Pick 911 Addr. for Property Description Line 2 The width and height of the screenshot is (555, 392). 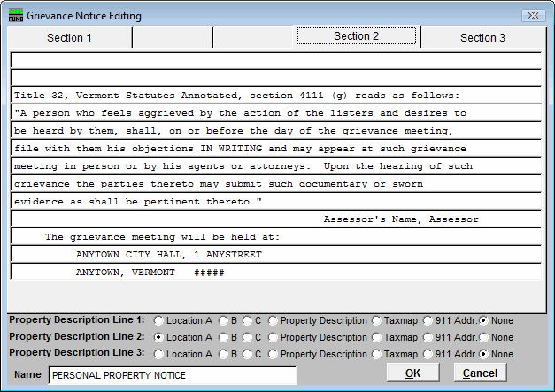click(429, 337)
